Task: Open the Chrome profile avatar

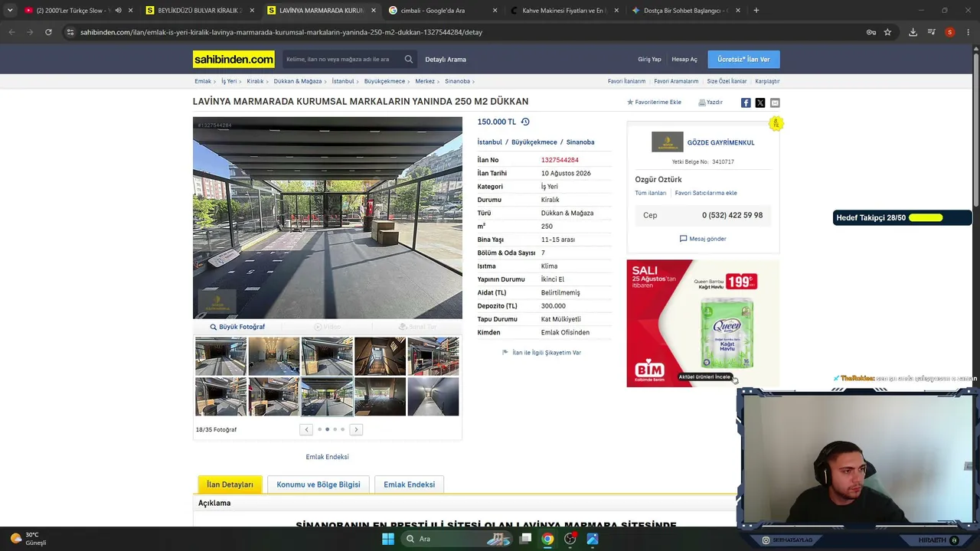Action: pyautogui.click(x=949, y=32)
